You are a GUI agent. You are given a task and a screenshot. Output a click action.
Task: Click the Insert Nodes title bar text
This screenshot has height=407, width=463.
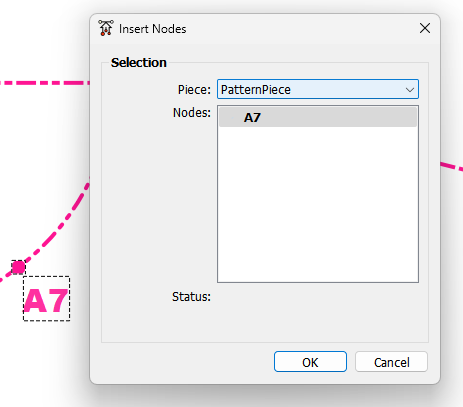(x=153, y=29)
